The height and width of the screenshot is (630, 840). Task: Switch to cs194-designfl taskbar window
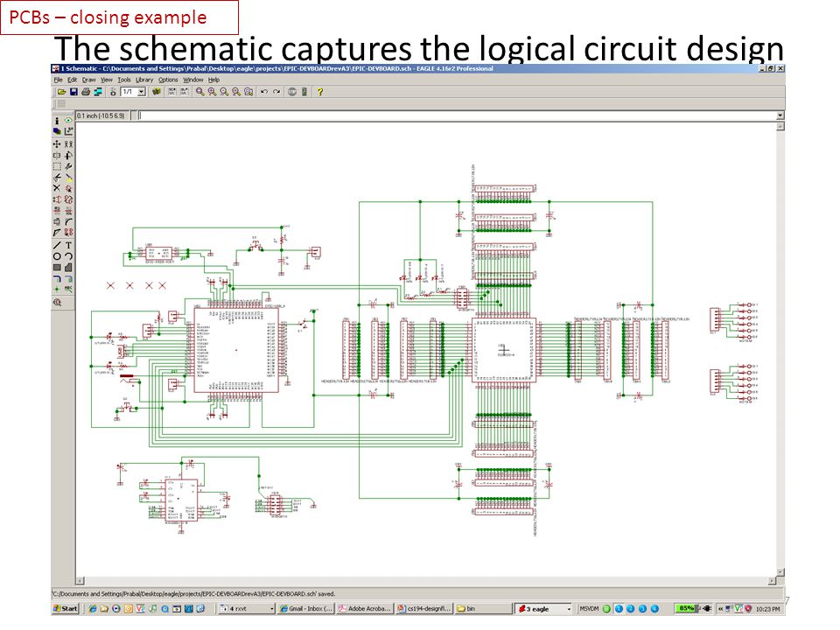click(424, 609)
